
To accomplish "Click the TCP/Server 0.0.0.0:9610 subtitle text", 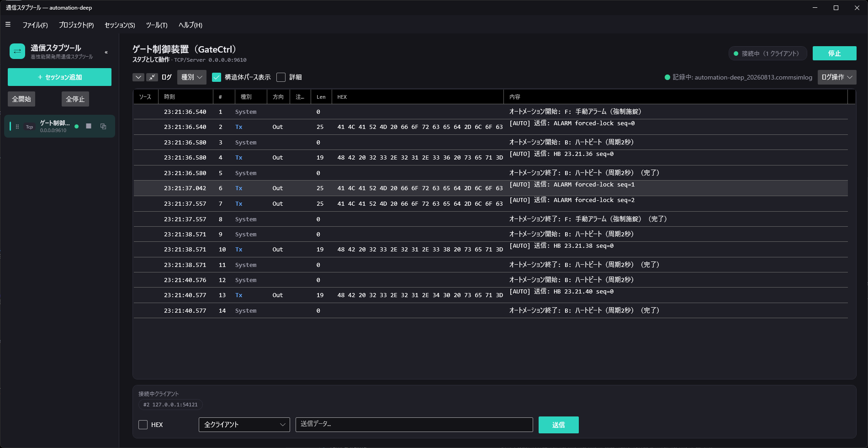I will click(x=210, y=60).
